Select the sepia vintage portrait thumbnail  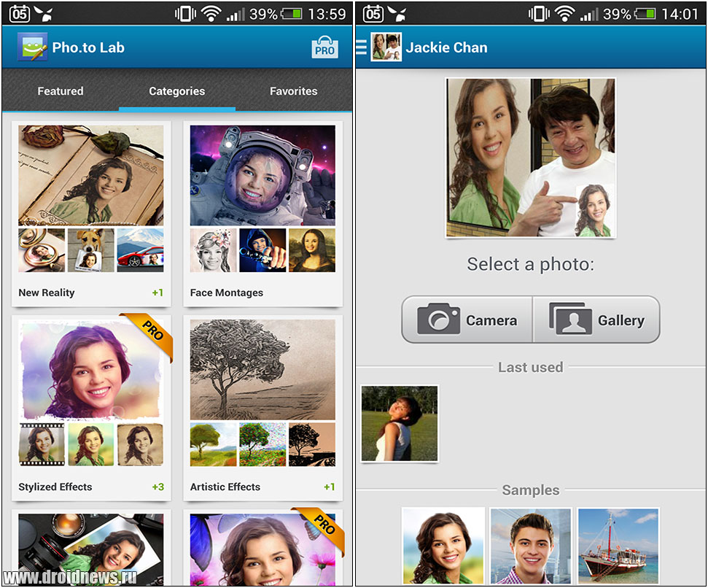pyautogui.click(x=141, y=444)
